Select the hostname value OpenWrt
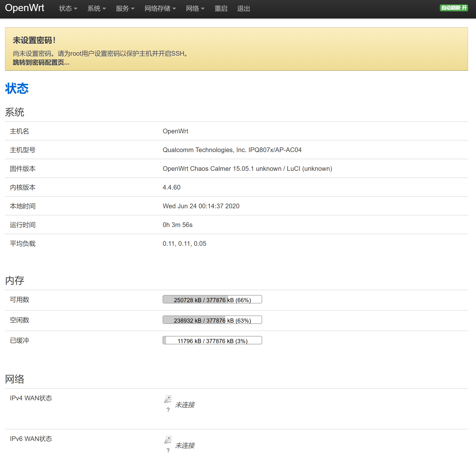Viewport: 476px width, 457px height. pos(175,131)
